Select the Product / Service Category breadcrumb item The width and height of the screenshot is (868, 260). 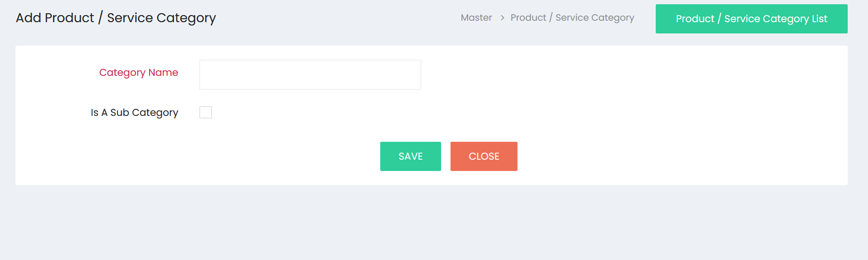pyautogui.click(x=572, y=17)
